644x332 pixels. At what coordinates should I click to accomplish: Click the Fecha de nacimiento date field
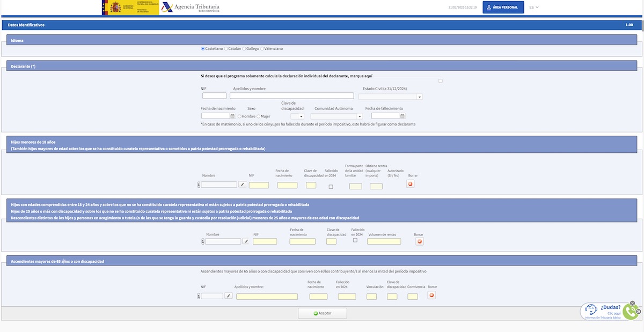(216, 116)
